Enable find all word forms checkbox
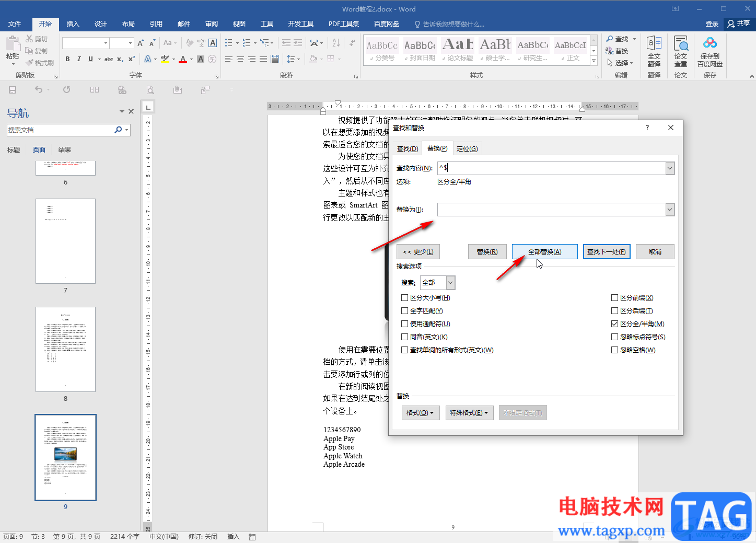 pos(404,350)
